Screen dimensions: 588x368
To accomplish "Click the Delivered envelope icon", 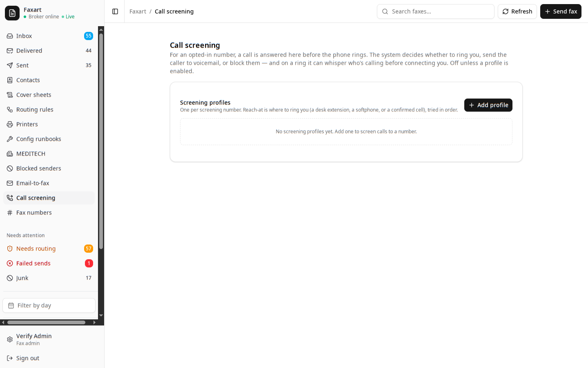I will point(10,51).
